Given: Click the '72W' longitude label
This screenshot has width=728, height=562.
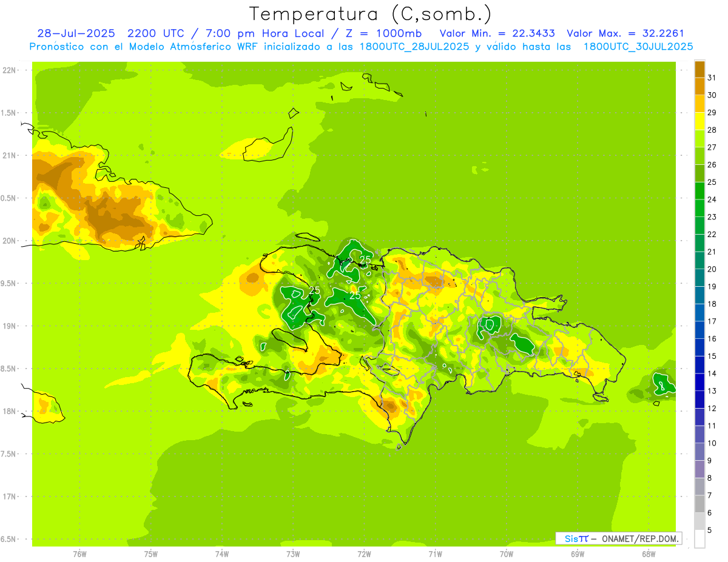Looking at the screenshot, I should click(364, 554).
